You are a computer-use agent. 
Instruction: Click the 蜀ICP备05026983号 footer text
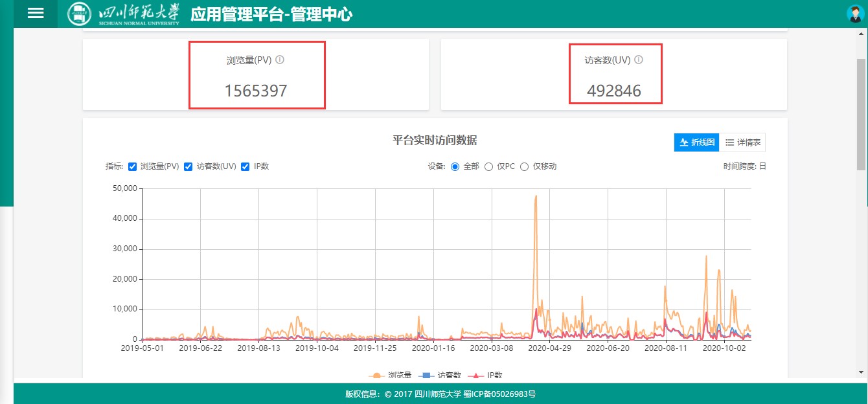[x=499, y=394]
